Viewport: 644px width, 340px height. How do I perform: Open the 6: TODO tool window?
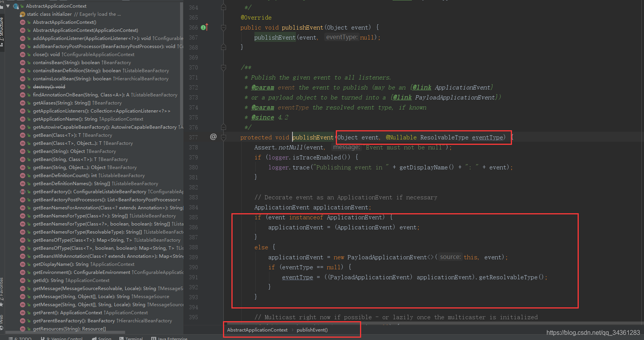click(x=20, y=338)
